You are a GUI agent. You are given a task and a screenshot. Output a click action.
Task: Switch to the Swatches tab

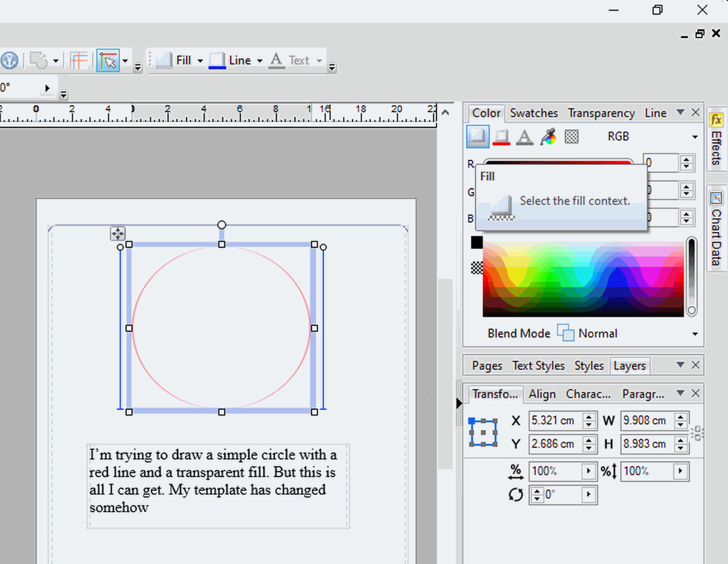click(534, 113)
